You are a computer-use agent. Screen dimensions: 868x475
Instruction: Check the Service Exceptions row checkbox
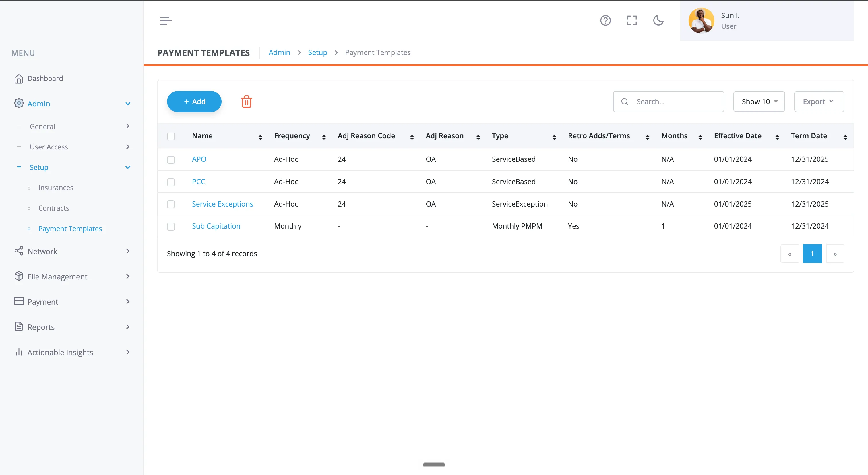[171, 204]
